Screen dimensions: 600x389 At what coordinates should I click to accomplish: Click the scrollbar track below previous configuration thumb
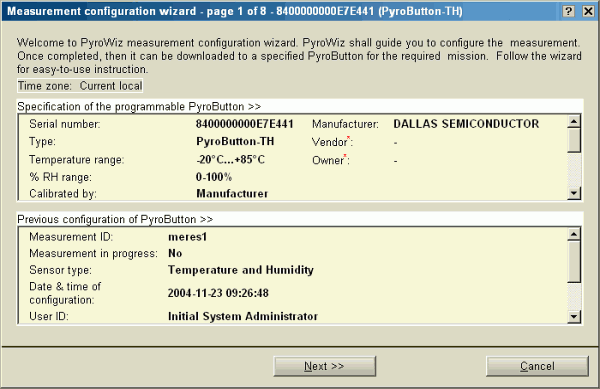pyautogui.click(x=574, y=296)
